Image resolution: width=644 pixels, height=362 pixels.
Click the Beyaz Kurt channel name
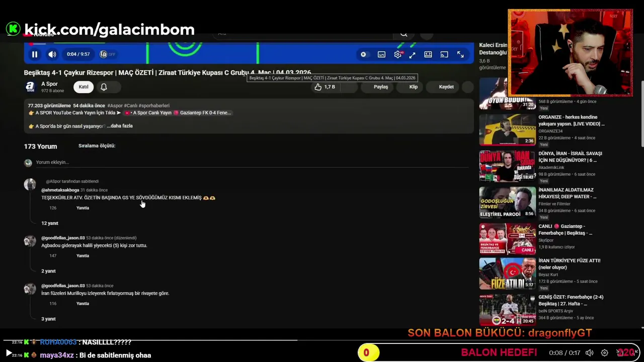[548, 275]
